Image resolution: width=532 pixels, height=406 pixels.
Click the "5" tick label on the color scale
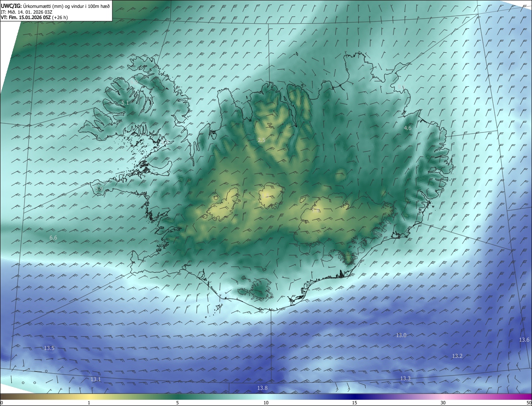pos(177,403)
